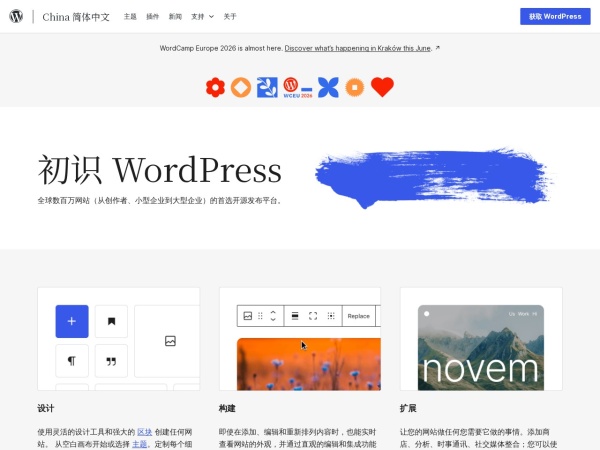600x450 pixels.
Task: Open the 新闻 (News) menu item
Action: coord(175,16)
